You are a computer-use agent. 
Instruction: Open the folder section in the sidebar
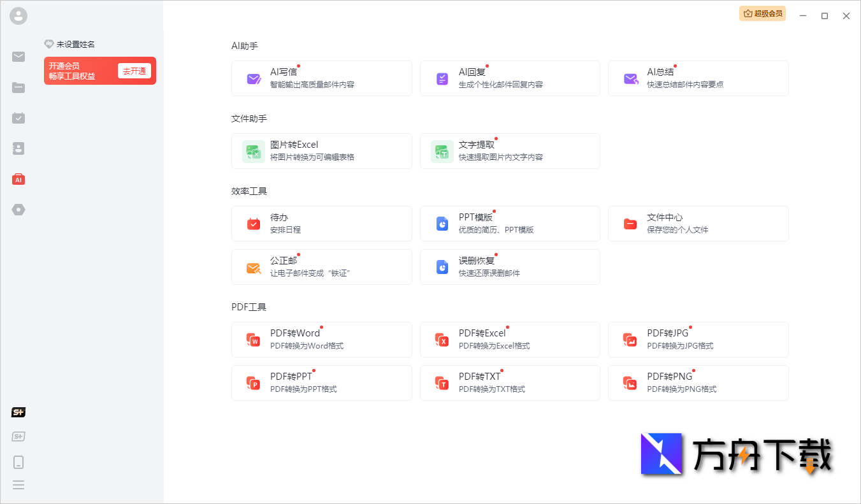pos(18,87)
